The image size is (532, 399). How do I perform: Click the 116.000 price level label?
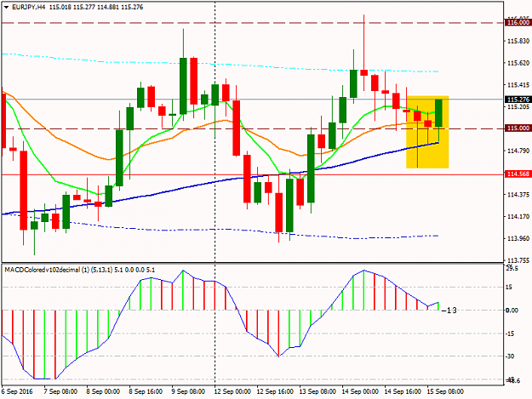(518, 22)
